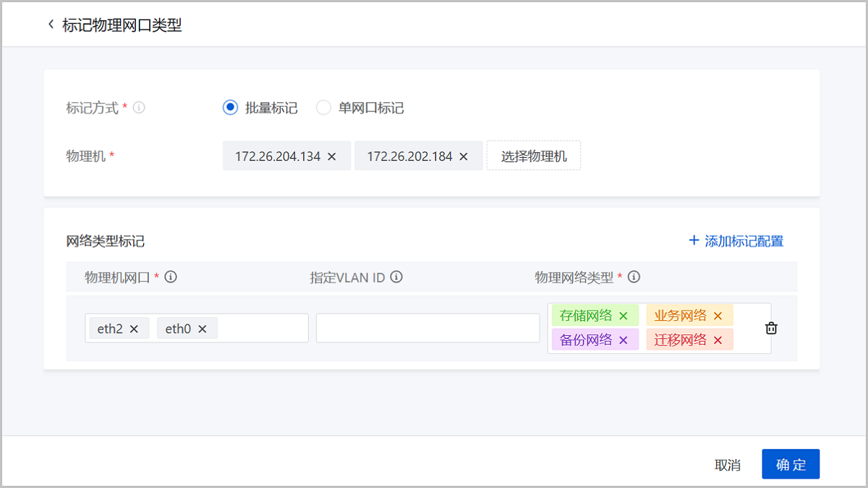This screenshot has height=488, width=868.
Task: Remove host 172.26.202.184 tag
Action: [464, 156]
